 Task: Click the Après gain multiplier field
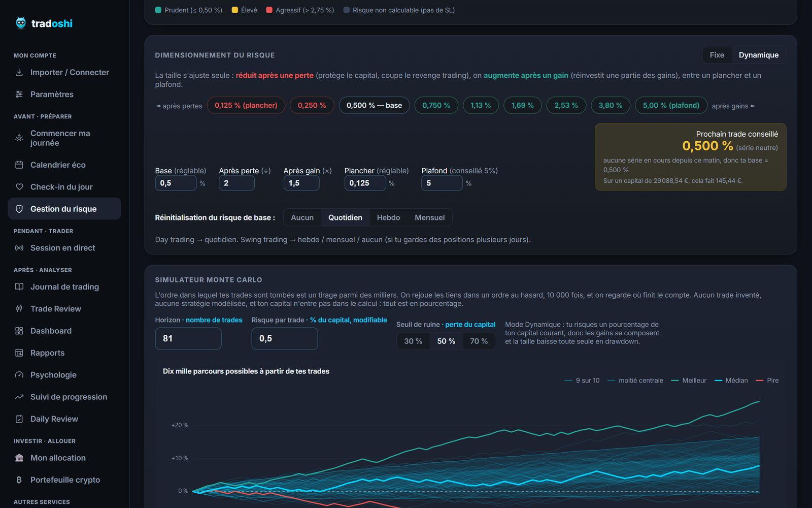pyautogui.click(x=301, y=183)
